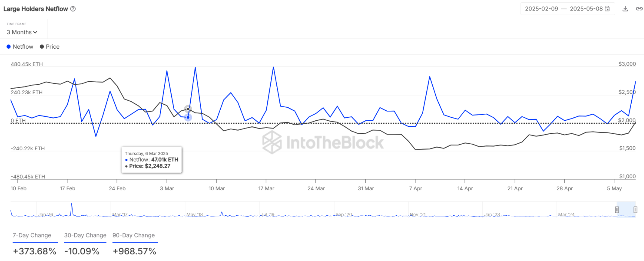644x261 pixels.
Task: Copy chart link using the link icon
Action: [639, 9]
